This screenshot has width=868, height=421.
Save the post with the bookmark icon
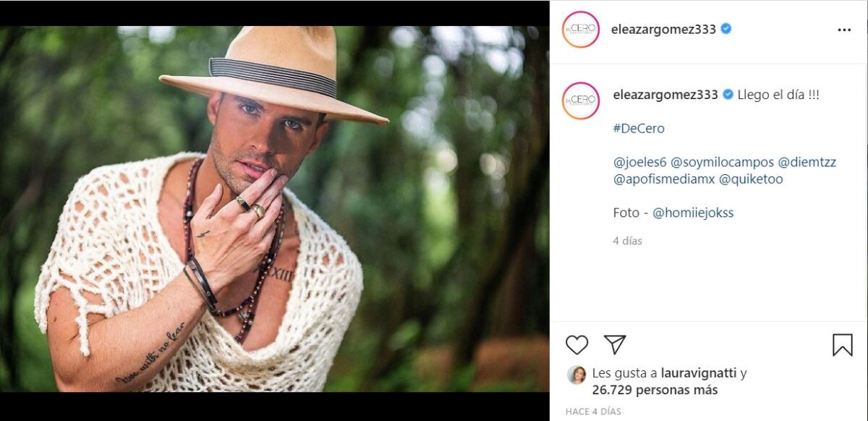coord(842,345)
